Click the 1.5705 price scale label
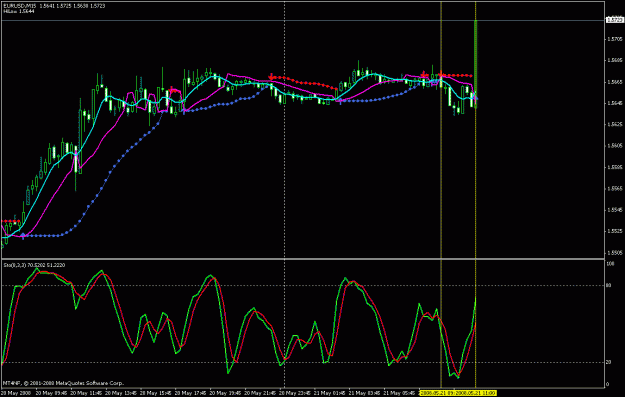Image resolution: width=625 pixels, height=397 pixels. pyautogui.click(x=614, y=39)
